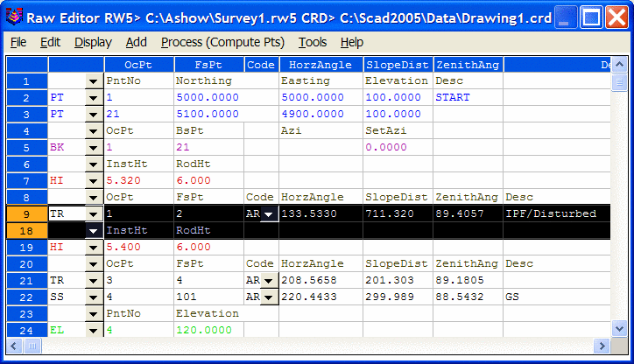Expand record type dropdown in row 4

[94, 131]
